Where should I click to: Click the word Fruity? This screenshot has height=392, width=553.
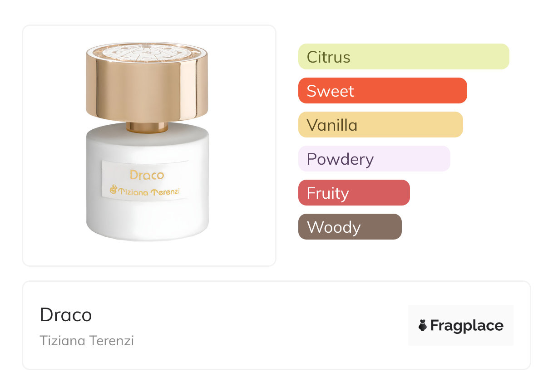tap(328, 194)
